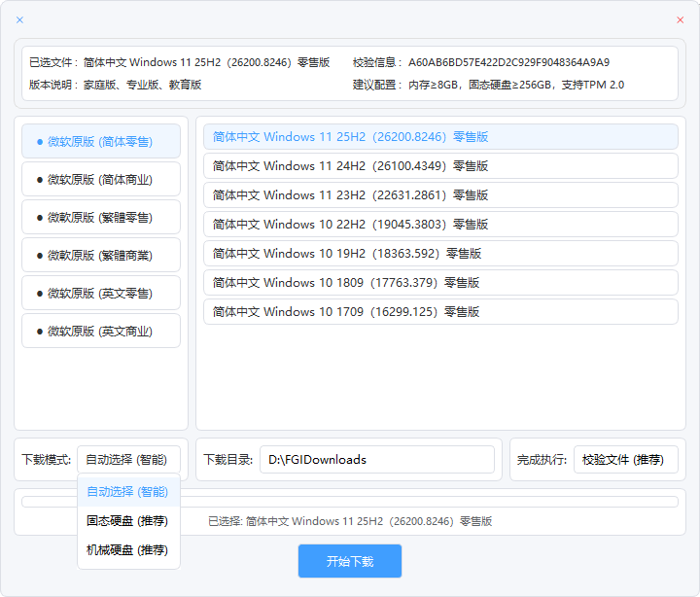The height and width of the screenshot is (597, 700).
Task: Close the window with the red X
Action: click(x=680, y=19)
